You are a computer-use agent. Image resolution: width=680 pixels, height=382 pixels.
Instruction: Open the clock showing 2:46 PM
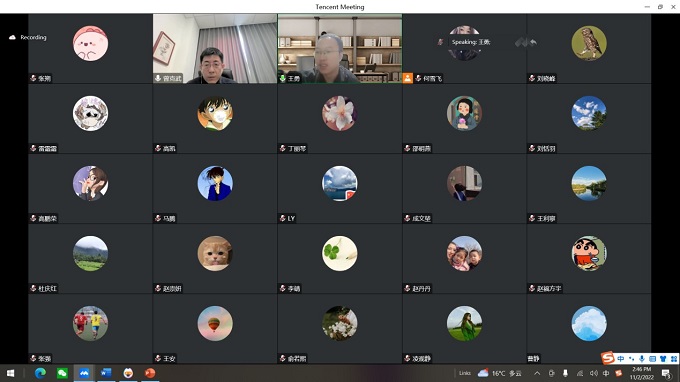click(x=641, y=373)
